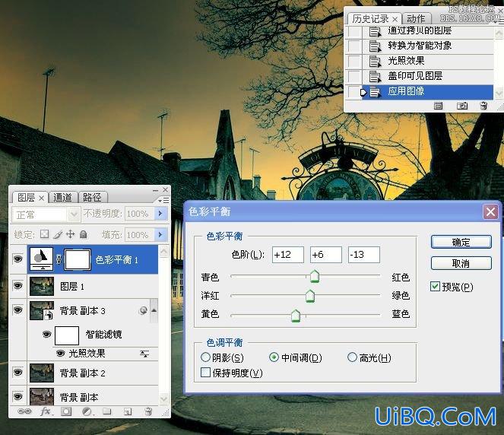Select the 图层 1 layer thumbnail
Image resolution: width=504 pixels, height=435 pixels.
[x=42, y=286]
